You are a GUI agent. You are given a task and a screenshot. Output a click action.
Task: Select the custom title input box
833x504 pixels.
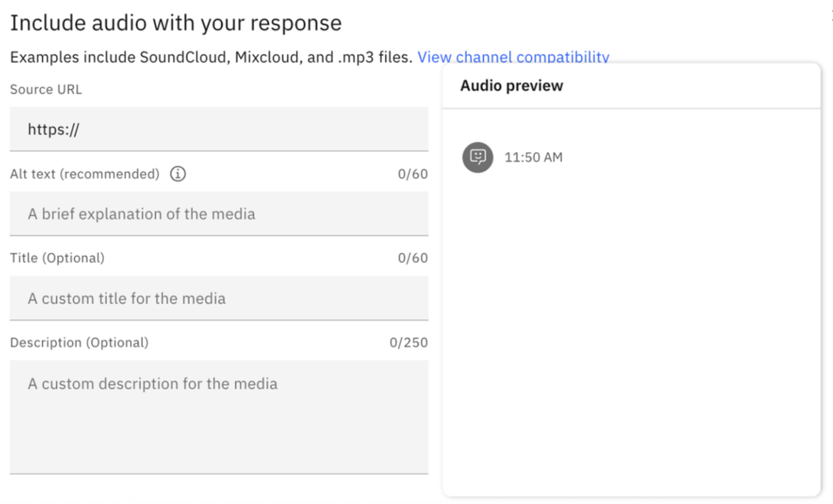tap(219, 298)
